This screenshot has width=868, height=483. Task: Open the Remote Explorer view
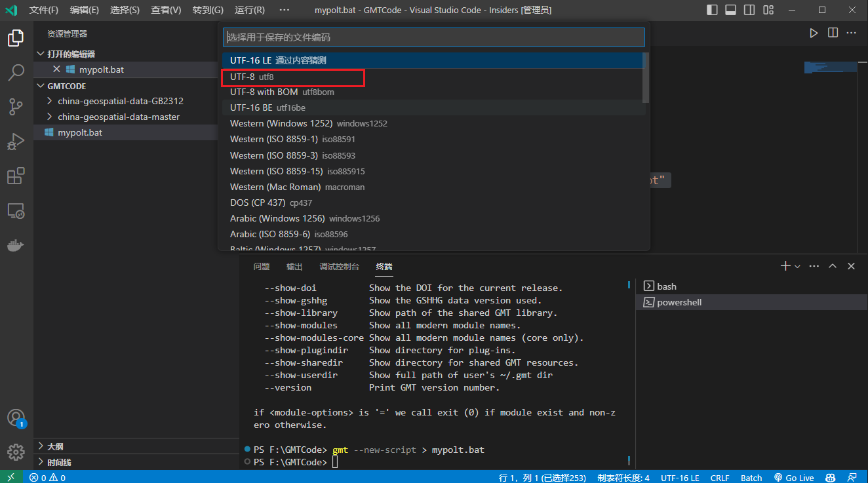(x=16, y=210)
